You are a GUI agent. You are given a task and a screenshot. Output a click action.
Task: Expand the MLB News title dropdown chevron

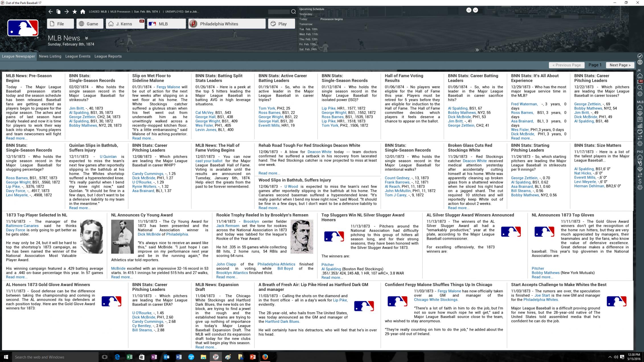pyautogui.click(x=87, y=38)
